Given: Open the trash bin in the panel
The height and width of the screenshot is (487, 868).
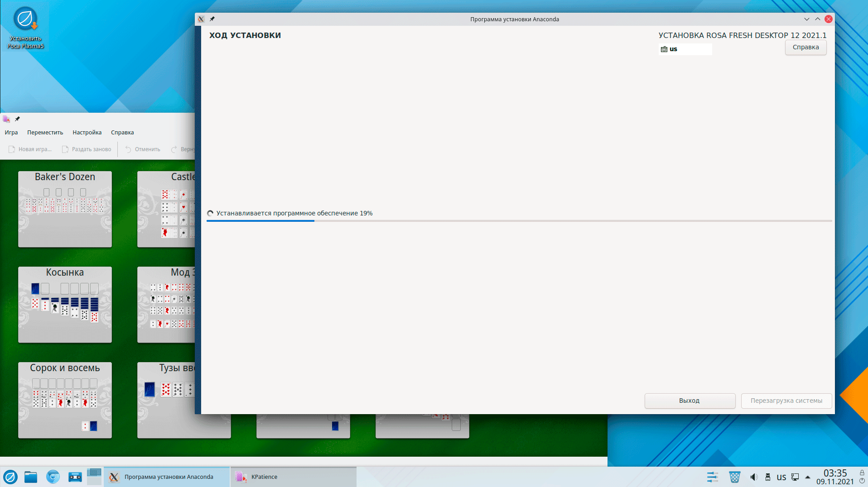Looking at the screenshot, I should pyautogui.click(x=734, y=477).
